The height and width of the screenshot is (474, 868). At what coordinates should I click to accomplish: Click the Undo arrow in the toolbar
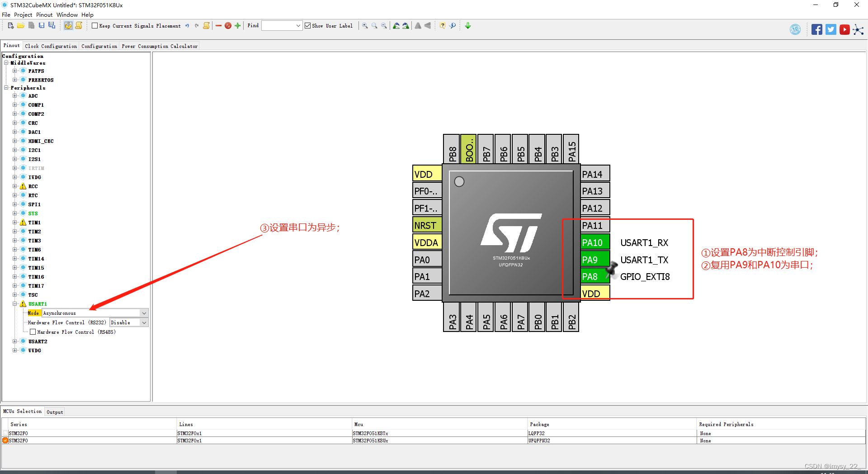tap(187, 26)
